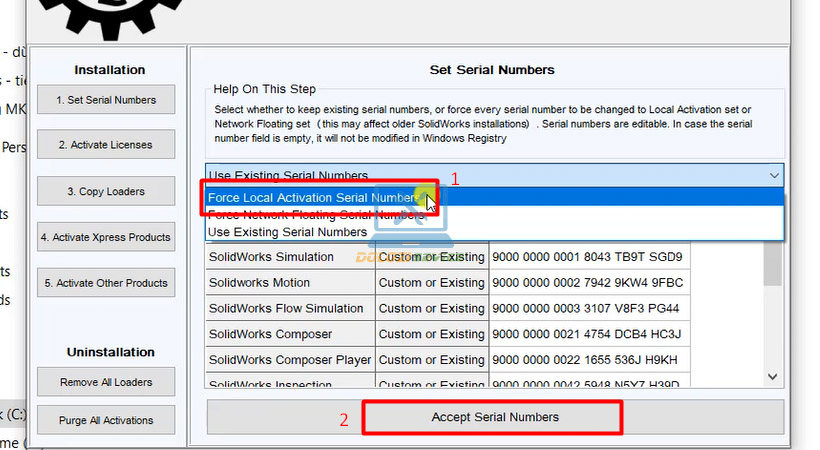The image size is (820, 450).
Task: Click the 5. Activate Other Products button
Action: point(106,283)
